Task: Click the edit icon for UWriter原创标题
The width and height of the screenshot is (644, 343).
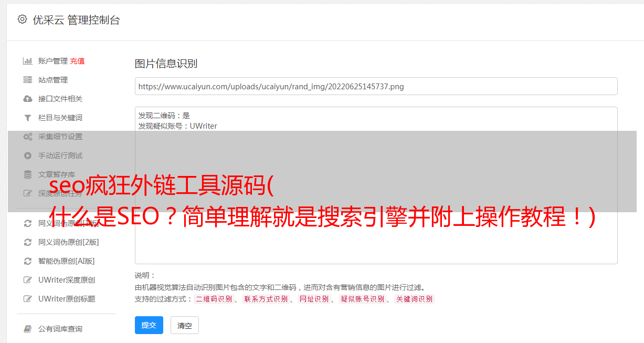Action: click(28, 299)
